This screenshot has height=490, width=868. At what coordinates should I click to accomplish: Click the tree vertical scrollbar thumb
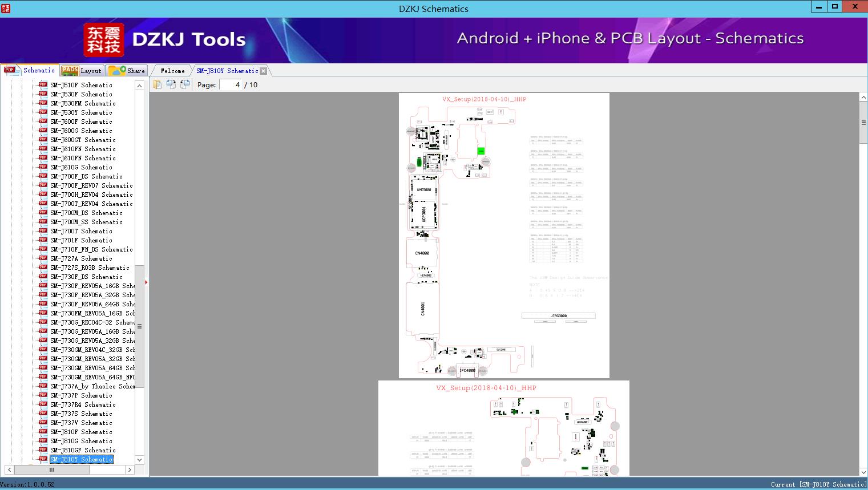point(139,326)
